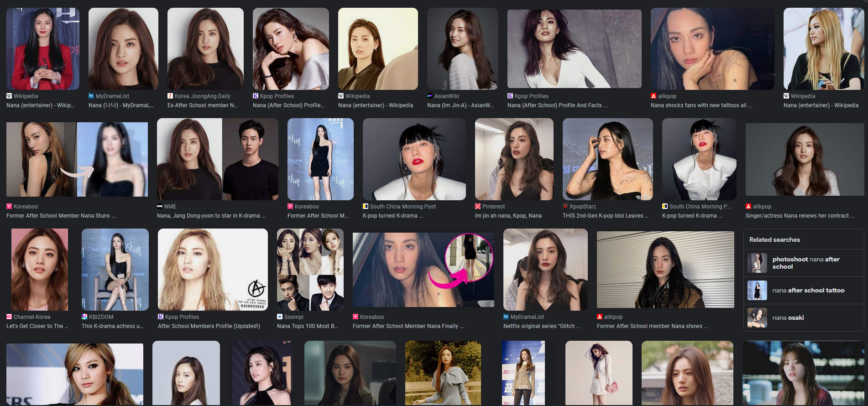The image size is (868, 406).
Task: Open 'Nana Tops 100 Most B...' link
Action: [x=307, y=326]
